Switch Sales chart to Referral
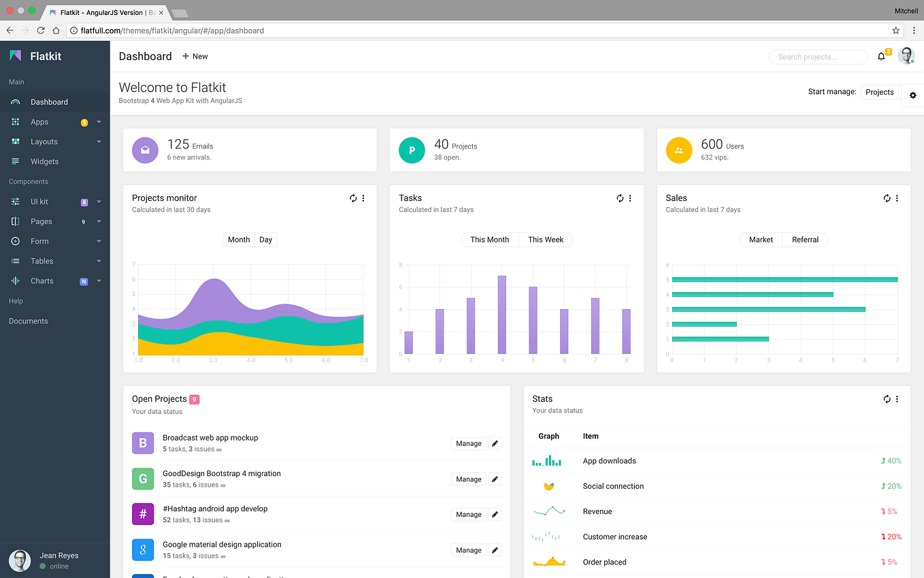924x578 pixels. 805,240
